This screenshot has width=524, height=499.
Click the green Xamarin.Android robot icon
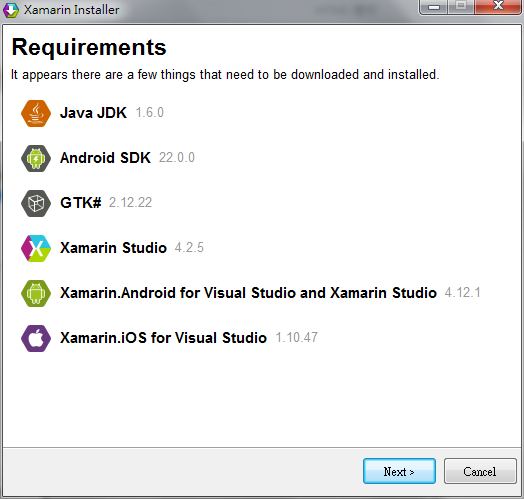[x=36, y=293]
